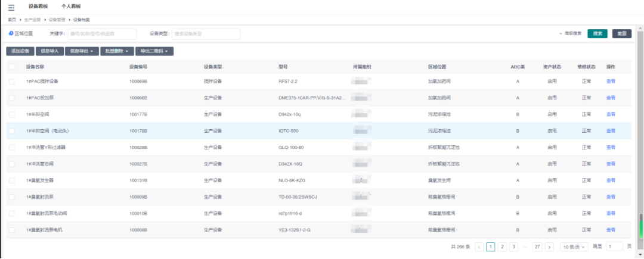The image size is (644, 259).
Task: Open the 批量删除 dropdown
Action: 116,51
